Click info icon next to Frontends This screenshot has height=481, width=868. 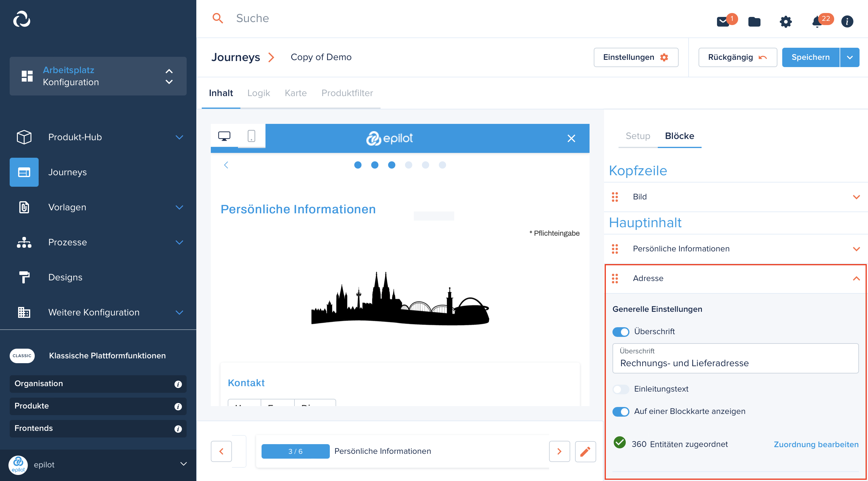(178, 429)
